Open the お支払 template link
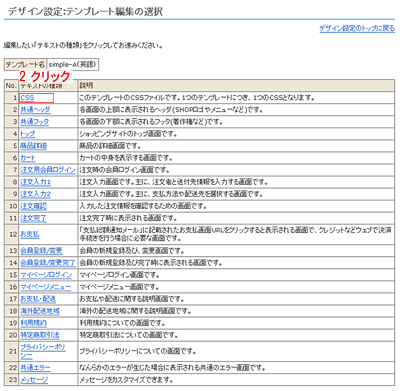Viewport: 400px width, 391px height. point(30,234)
